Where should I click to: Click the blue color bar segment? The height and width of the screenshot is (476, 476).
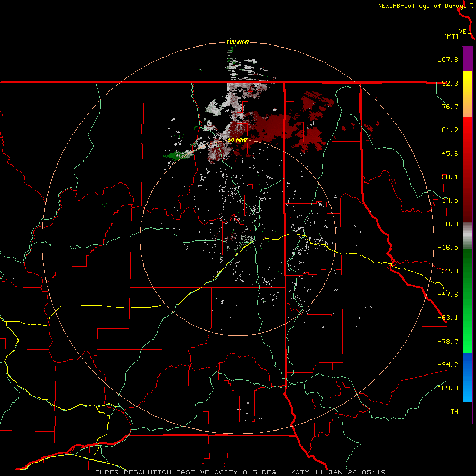[x=467, y=377]
